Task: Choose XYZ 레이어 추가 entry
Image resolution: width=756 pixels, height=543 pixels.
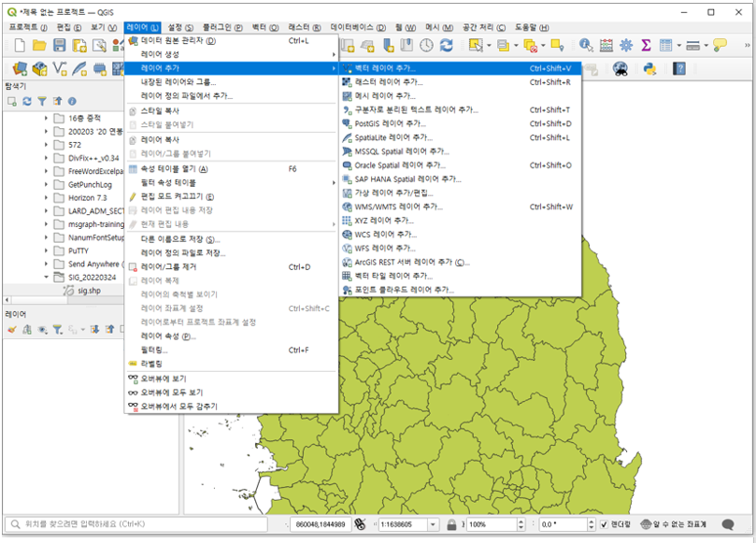Action: pos(461,221)
